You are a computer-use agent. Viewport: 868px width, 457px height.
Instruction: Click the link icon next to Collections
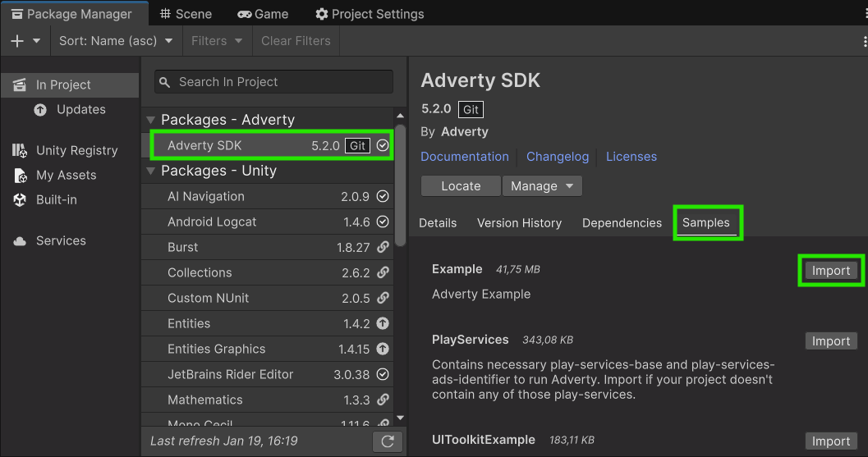(x=383, y=272)
